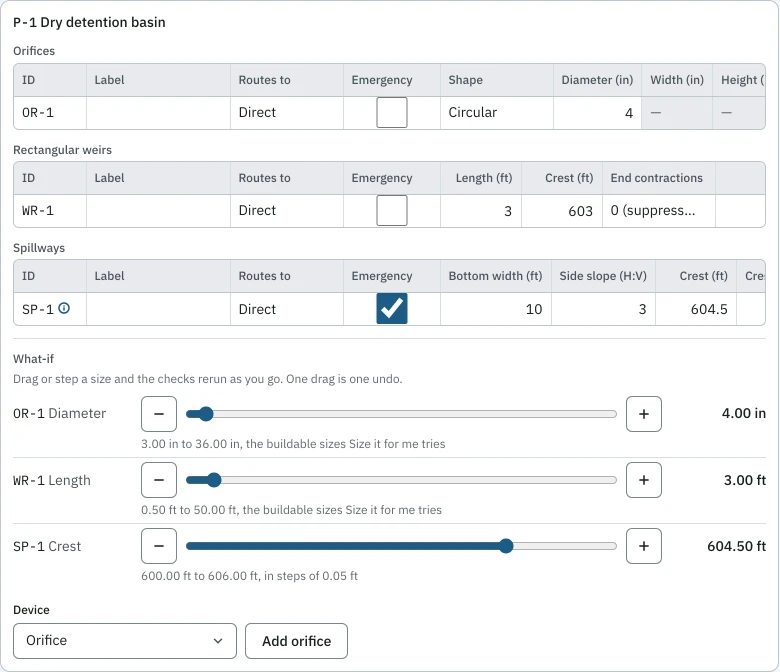Edit the WR-1 Length cell showing 3
The height and width of the screenshot is (672, 780).
(x=481, y=211)
